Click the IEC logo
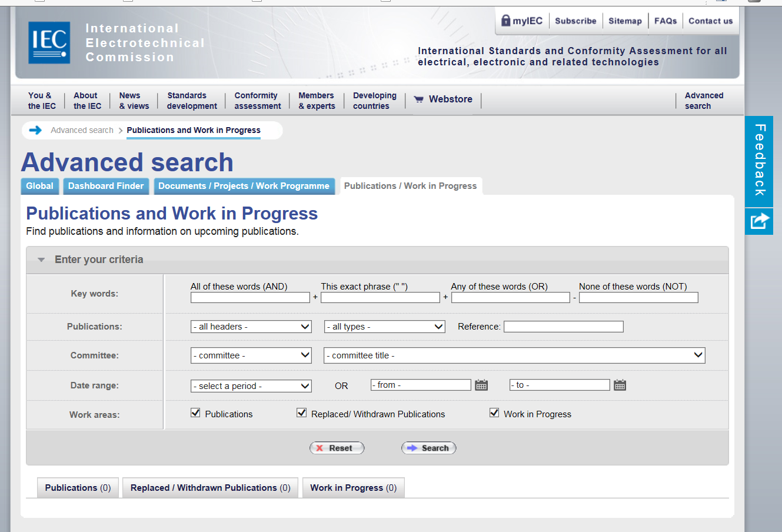The width and height of the screenshot is (782, 532). 49,42
